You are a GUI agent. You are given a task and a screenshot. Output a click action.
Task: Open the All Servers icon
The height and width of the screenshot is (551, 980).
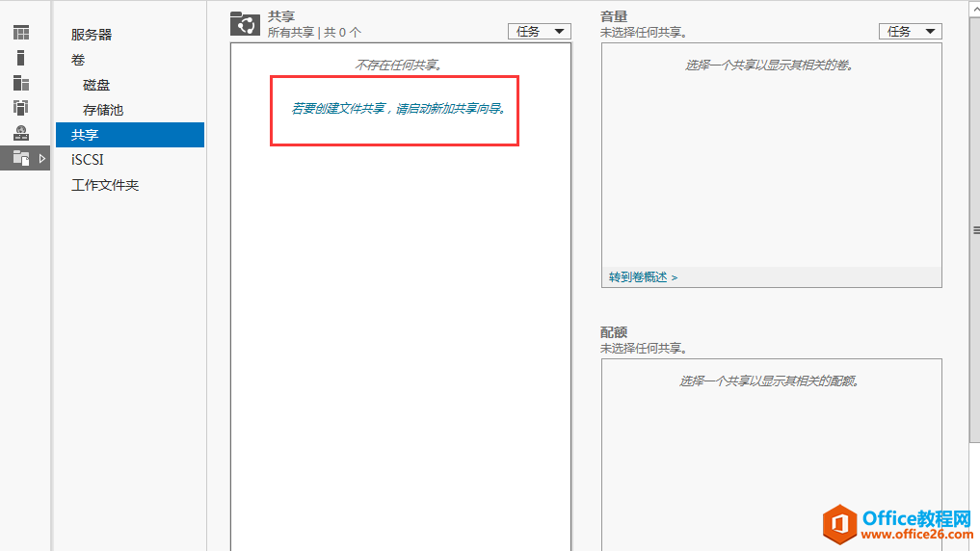[x=20, y=83]
